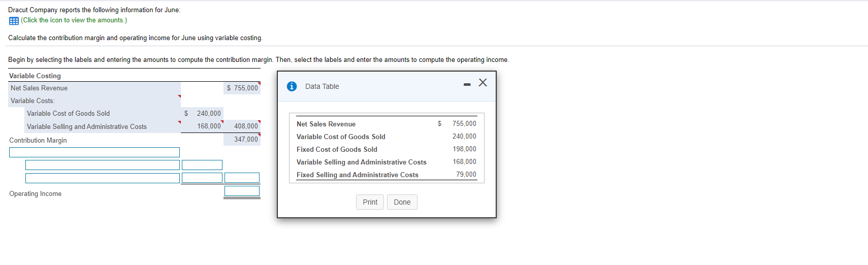This screenshot has width=868, height=265.
Task: Click the Contribution Margin label
Action: coord(38,140)
